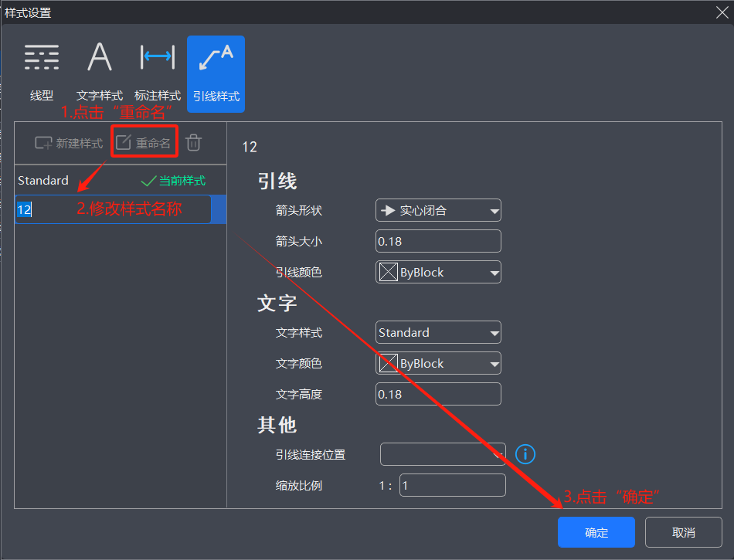Click the 取消 cancel button

(683, 532)
